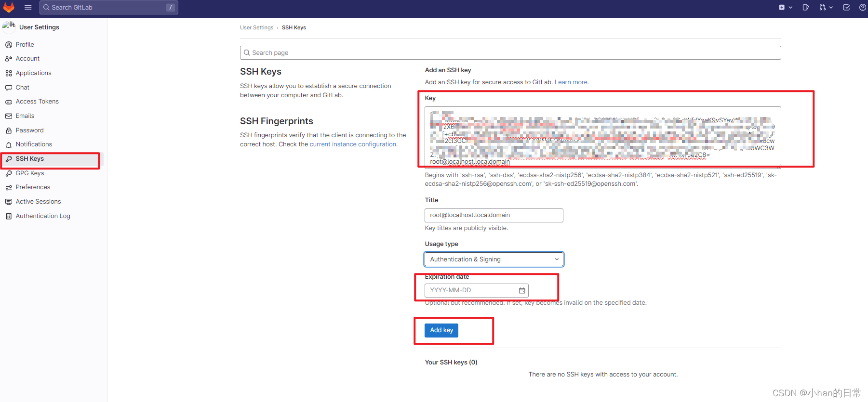Click the Add key button
Image resolution: width=868 pixels, height=402 pixels.
pos(441,330)
